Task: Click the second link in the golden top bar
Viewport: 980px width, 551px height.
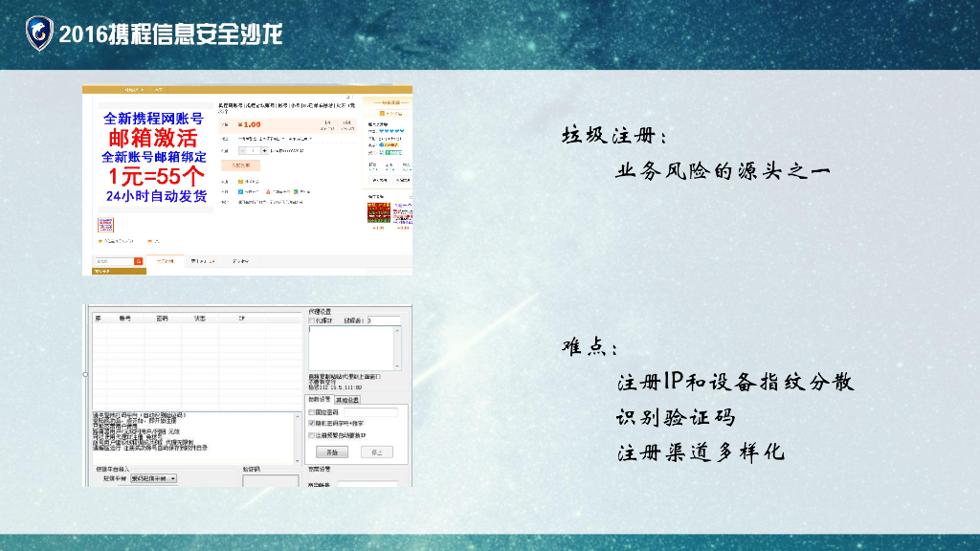Action: pos(158,90)
